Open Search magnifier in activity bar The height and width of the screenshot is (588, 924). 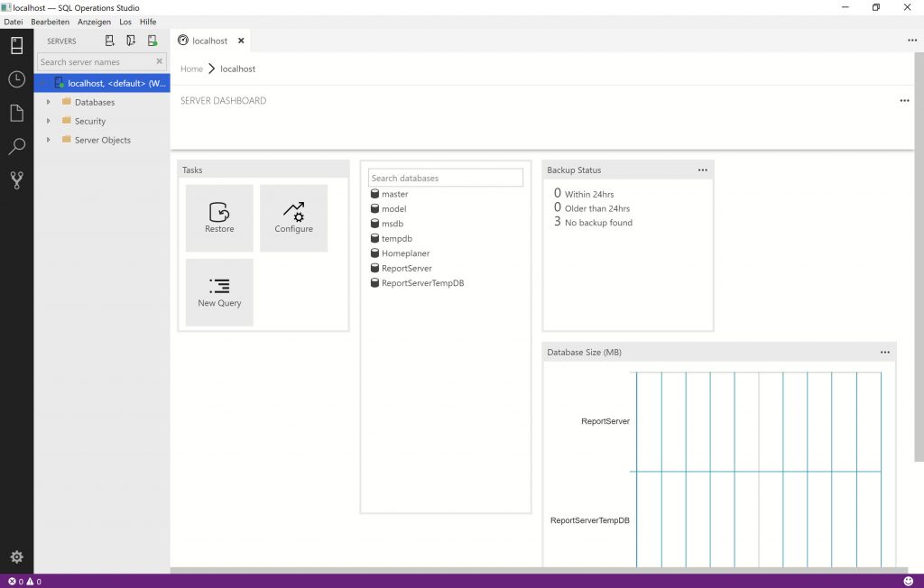[x=16, y=146]
